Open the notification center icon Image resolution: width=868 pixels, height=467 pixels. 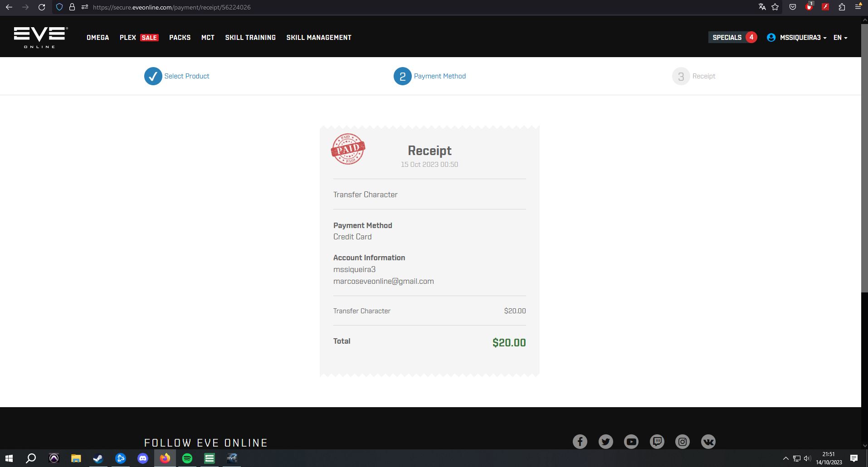click(x=854, y=458)
